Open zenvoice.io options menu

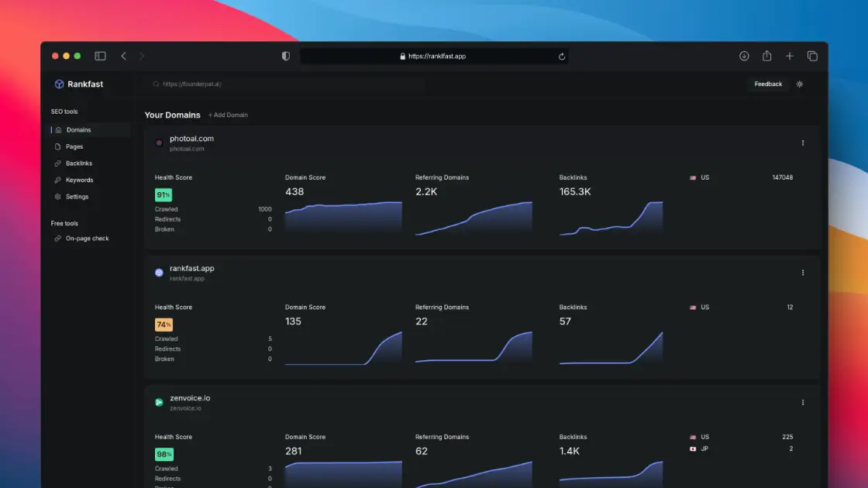pyautogui.click(x=803, y=402)
